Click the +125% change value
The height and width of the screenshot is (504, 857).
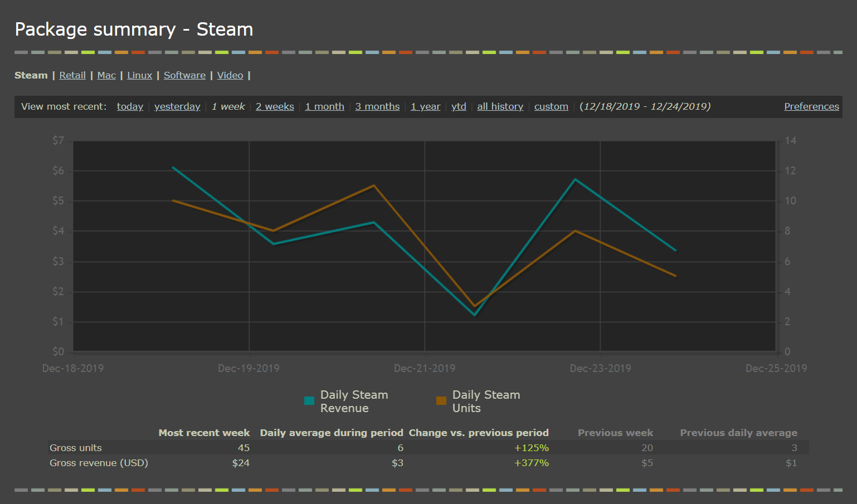coord(532,448)
